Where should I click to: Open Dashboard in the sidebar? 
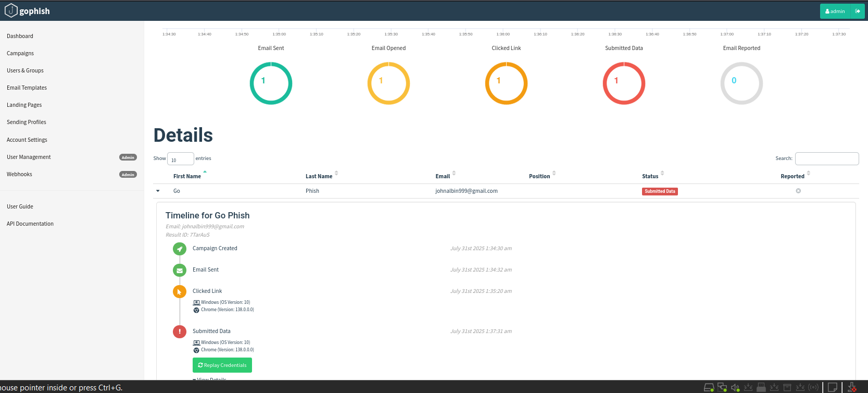(x=20, y=36)
